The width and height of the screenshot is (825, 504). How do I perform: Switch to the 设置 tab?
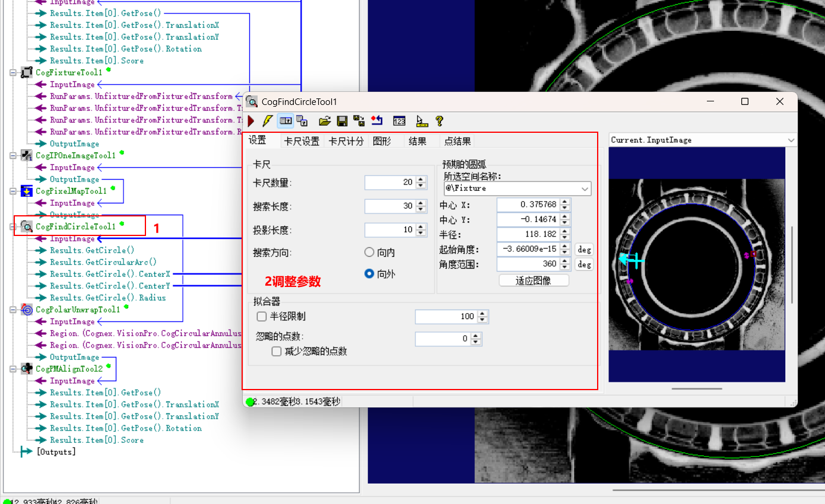click(258, 141)
